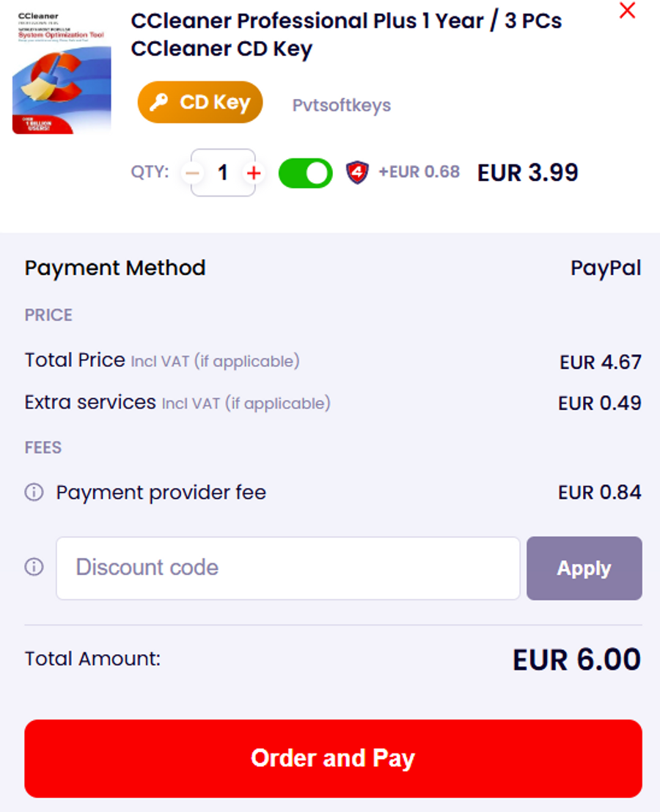The height and width of the screenshot is (812, 660).
Task: Change the PayPal payment method
Action: pyautogui.click(x=606, y=268)
